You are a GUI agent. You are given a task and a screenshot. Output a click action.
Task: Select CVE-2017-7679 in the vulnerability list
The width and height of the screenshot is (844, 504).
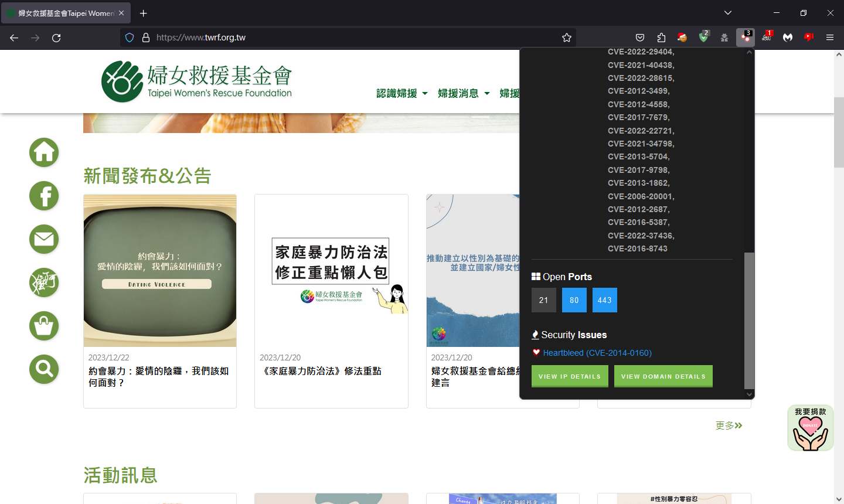tap(639, 117)
